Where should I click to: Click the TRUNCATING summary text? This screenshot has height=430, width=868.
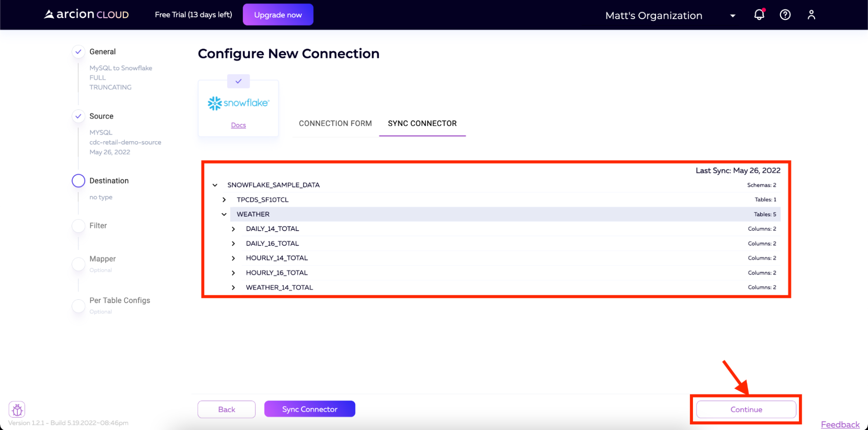point(110,87)
